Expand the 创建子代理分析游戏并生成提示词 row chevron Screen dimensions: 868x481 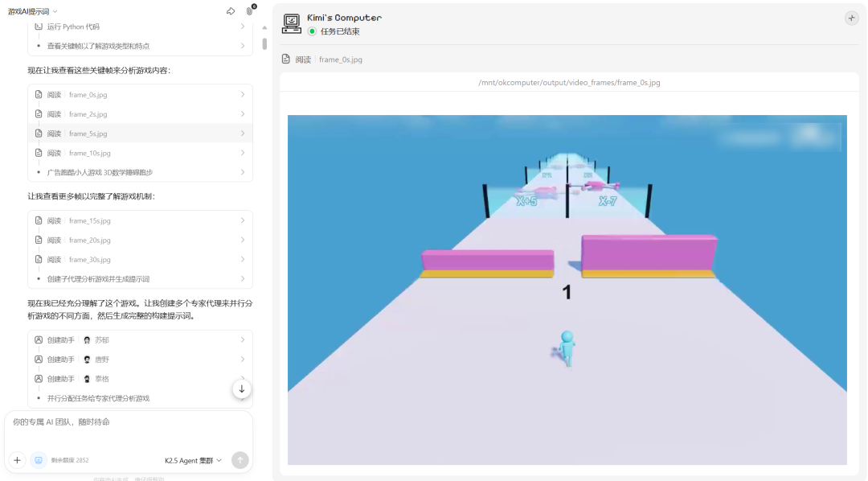tap(243, 279)
